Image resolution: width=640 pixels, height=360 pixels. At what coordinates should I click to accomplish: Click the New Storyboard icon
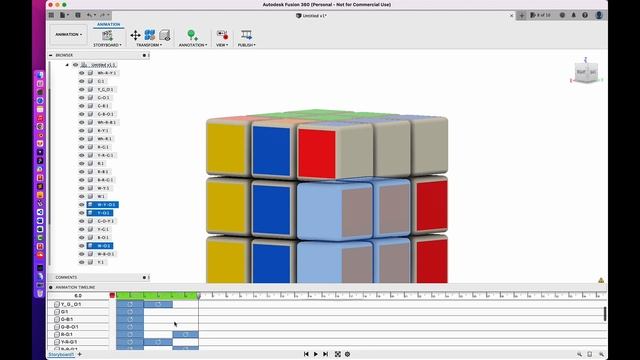point(107,35)
